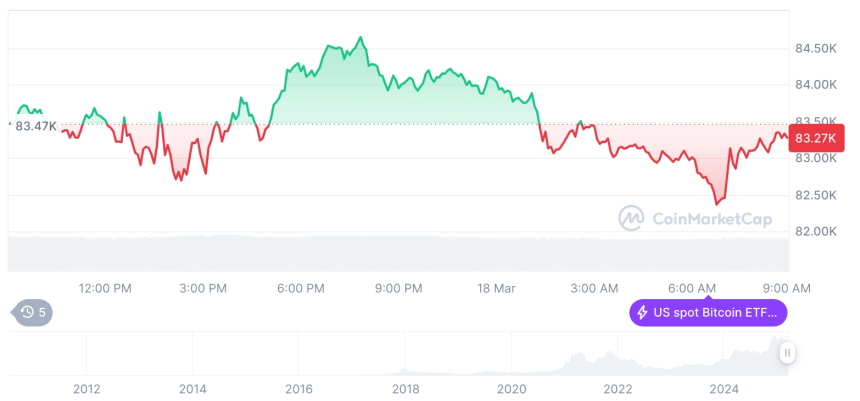Select 2016 on the overview timeline

click(x=299, y=389)
